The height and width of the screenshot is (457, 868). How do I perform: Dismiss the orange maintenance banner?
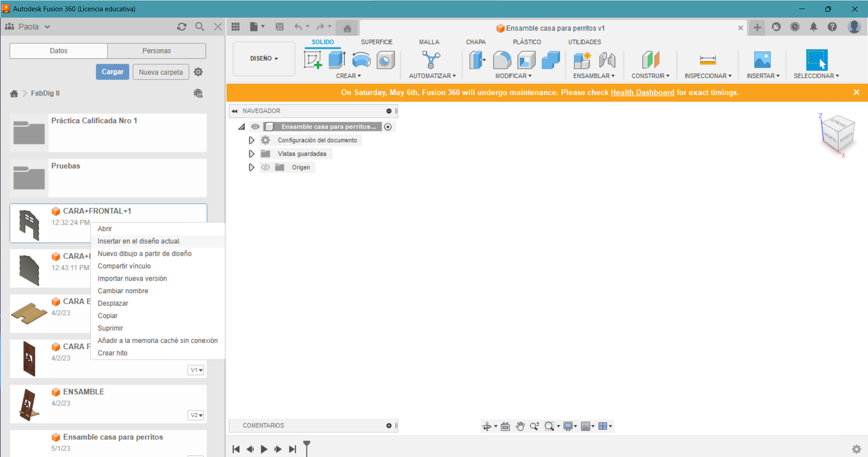[x=856, y=92]
